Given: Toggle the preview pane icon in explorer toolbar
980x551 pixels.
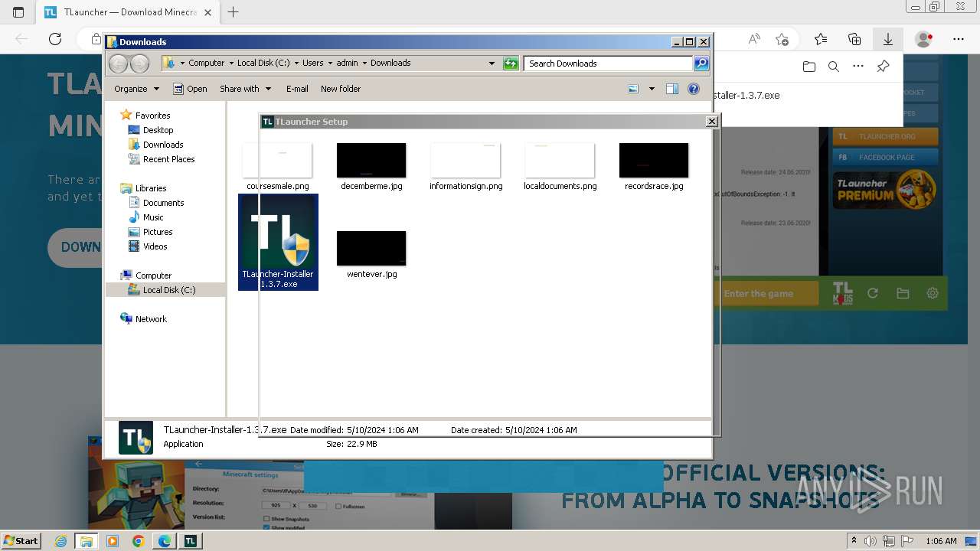Looking at the screenshot, I should point(672,89).
